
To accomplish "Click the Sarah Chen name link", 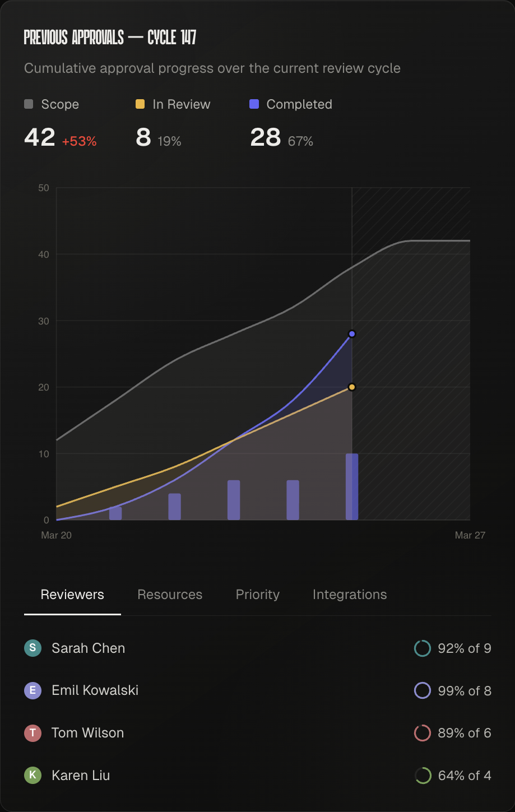I will coord(88,648).
